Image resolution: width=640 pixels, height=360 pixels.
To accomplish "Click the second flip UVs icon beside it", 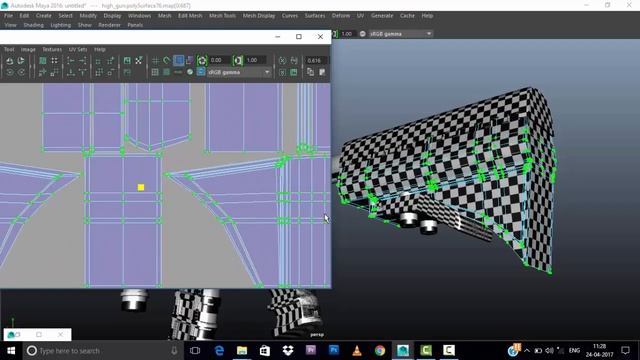I will 21,61.
